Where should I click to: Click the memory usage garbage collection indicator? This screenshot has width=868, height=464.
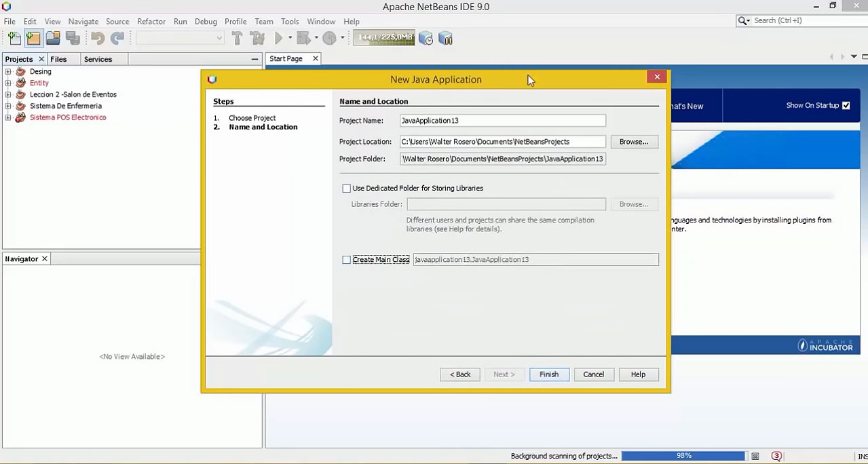(384, 38)
